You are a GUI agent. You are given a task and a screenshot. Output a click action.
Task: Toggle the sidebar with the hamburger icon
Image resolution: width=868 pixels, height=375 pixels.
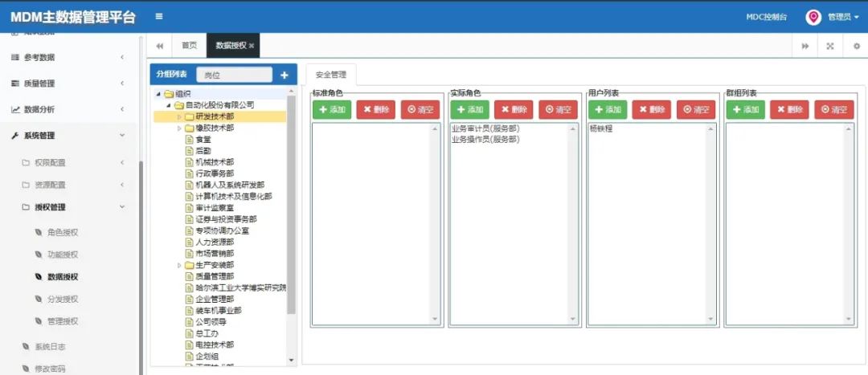159,17
